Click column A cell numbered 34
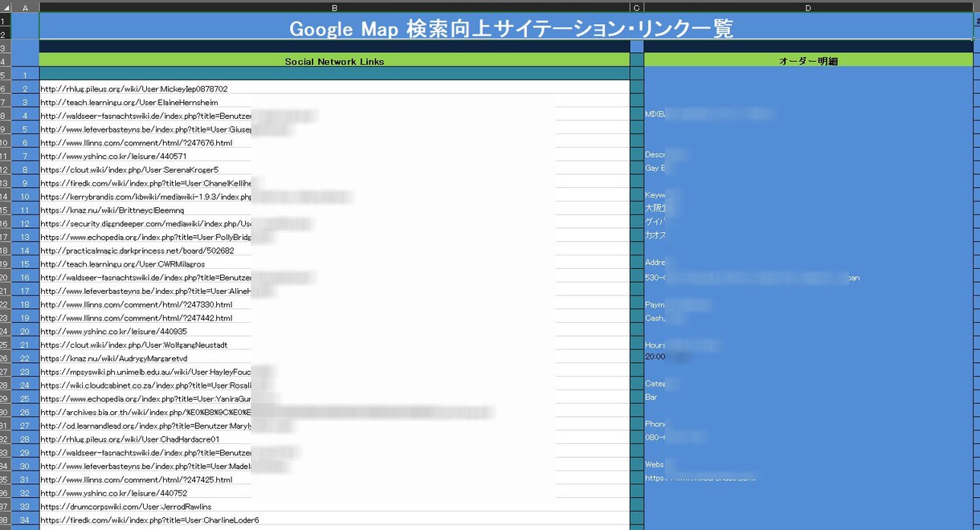The width and height of the screenshot is (980, 530). (x=25, y=520)
